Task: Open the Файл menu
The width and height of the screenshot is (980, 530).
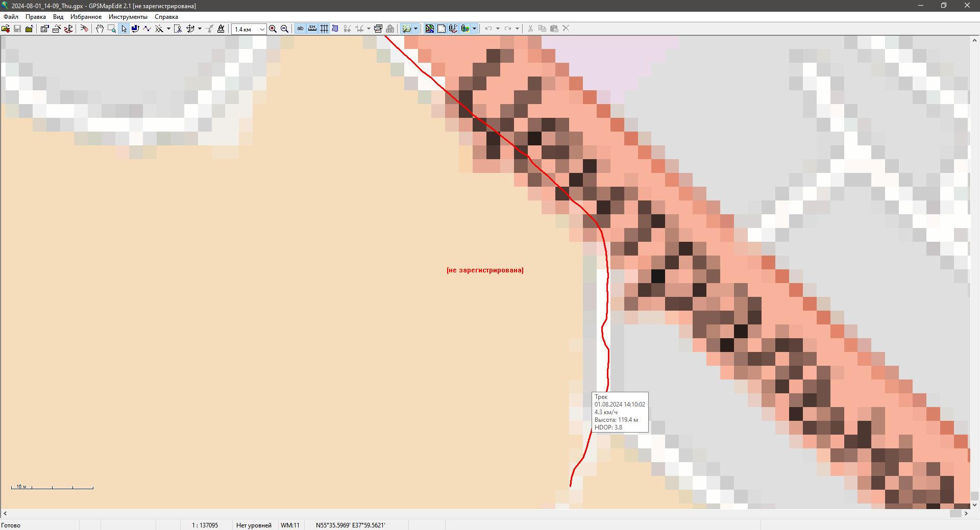Action: tap(11, 17)
